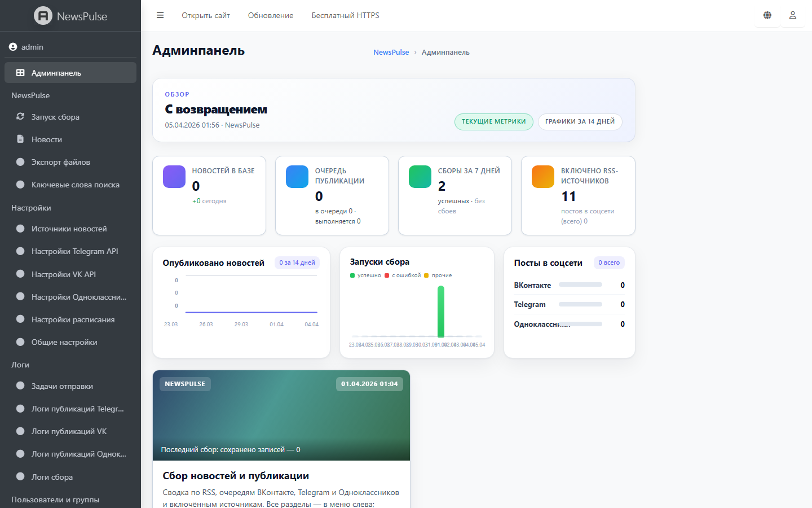Switch to Текущие метрики view

click(493, 122)
